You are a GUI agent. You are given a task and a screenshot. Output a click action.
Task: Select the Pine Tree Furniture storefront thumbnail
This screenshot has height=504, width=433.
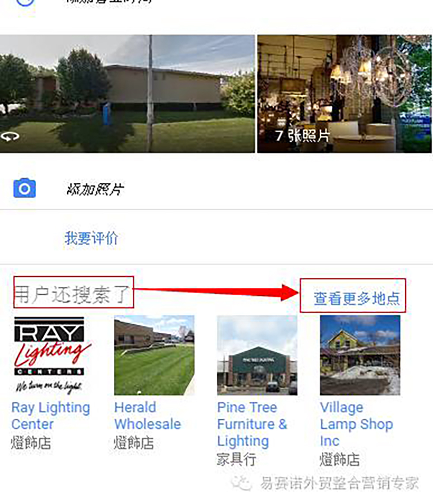click(x=257, y=355)
